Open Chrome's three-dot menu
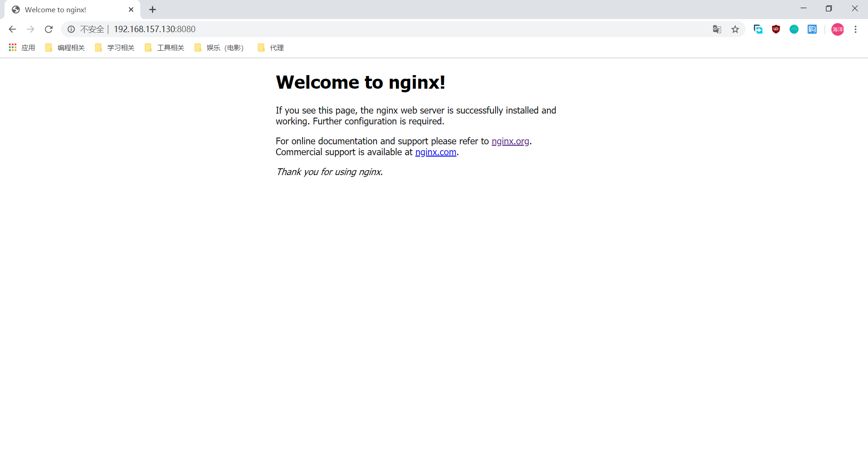Viewport: 868px width, 466px height. coord(855,29)
